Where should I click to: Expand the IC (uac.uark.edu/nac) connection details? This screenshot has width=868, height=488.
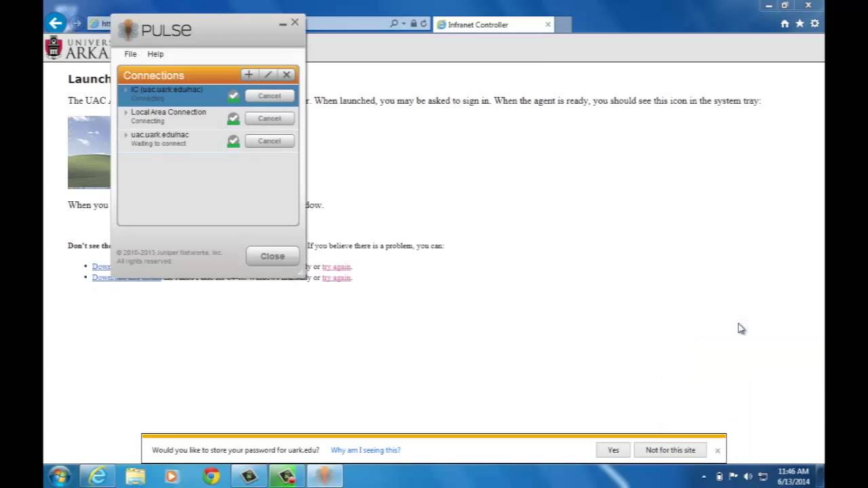click(x=125, y=89)
